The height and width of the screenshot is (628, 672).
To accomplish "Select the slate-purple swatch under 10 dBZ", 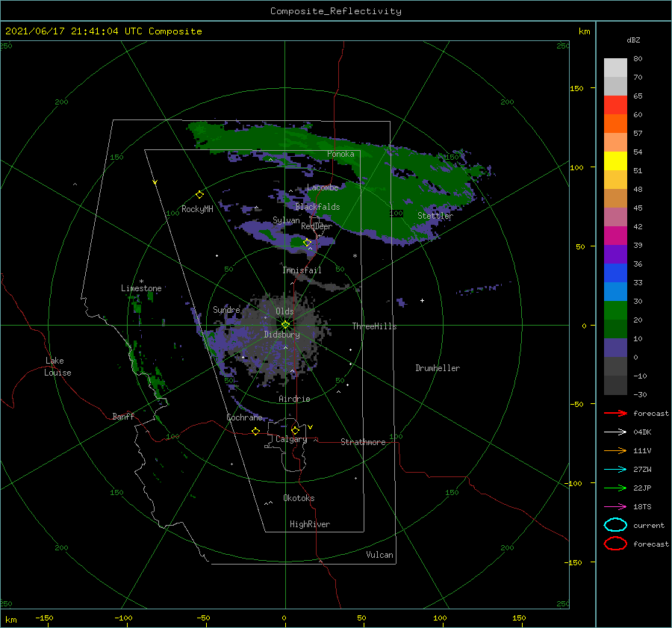I will point(615,347).
